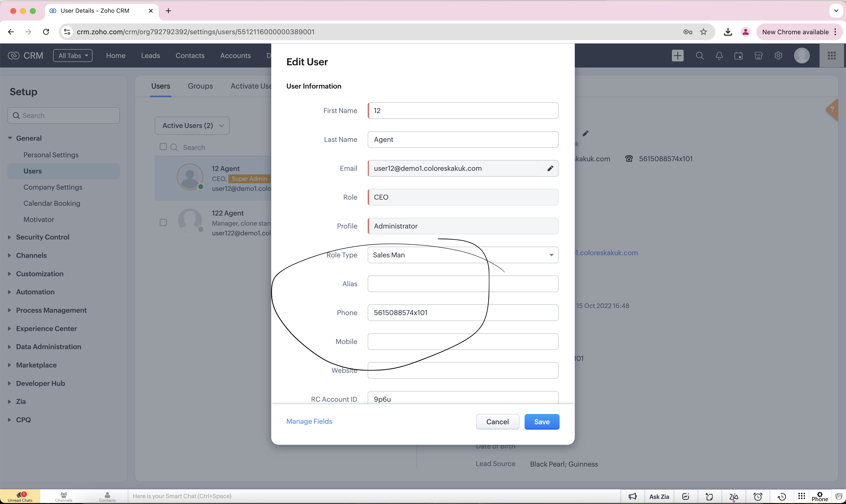
Task: Expand Data Administration section
Action: click(x=10, y=346)
